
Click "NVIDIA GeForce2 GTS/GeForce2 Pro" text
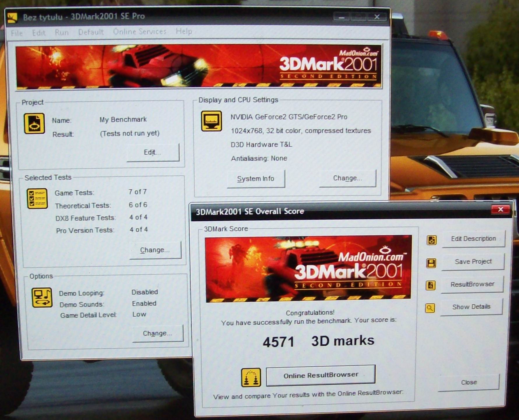click(x=289, y=117)
